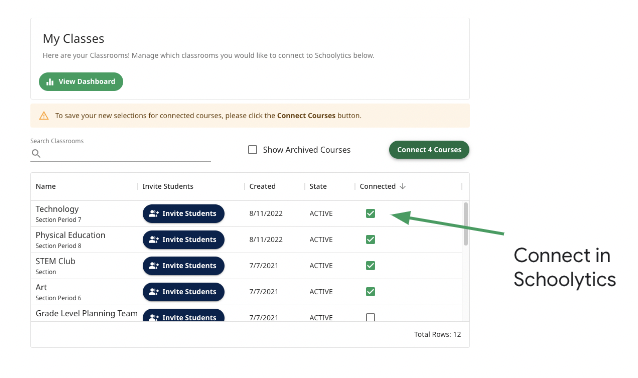The width and height of the screenshot is (638, 378).
Task: Click the warning triangle alert icon
Action: coord(44,116)
